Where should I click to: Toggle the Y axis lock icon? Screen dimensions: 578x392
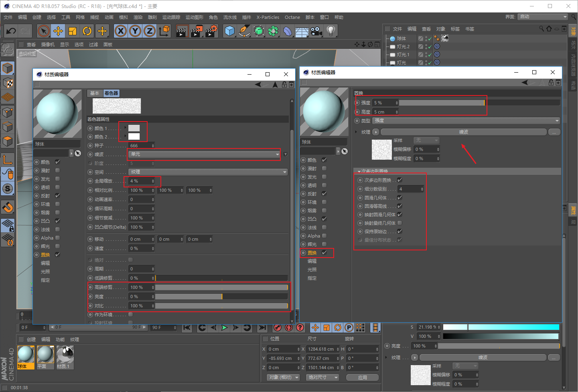(x=135, y=31)
